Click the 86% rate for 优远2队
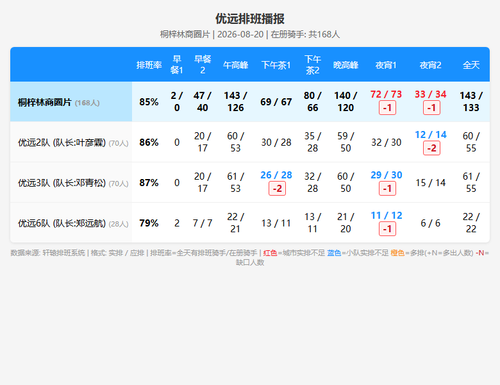Image resolution: width=500 pixels, height=385 pixels. (x=149, y=142)
